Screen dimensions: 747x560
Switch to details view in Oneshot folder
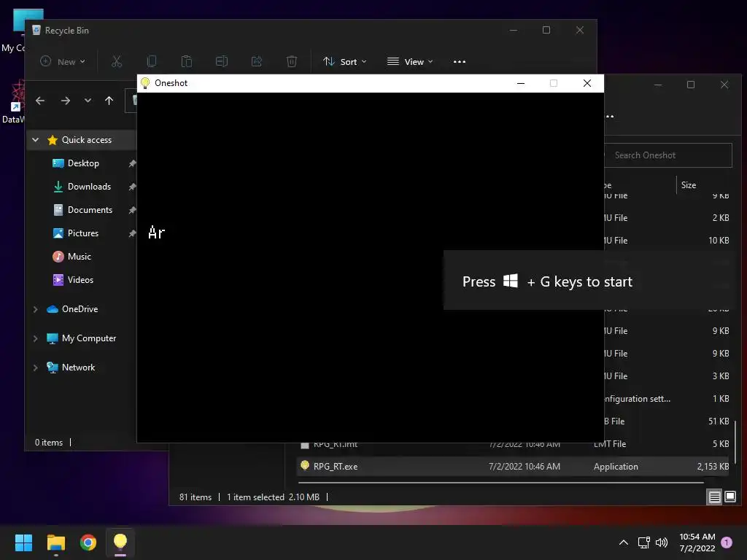(715, 497)
